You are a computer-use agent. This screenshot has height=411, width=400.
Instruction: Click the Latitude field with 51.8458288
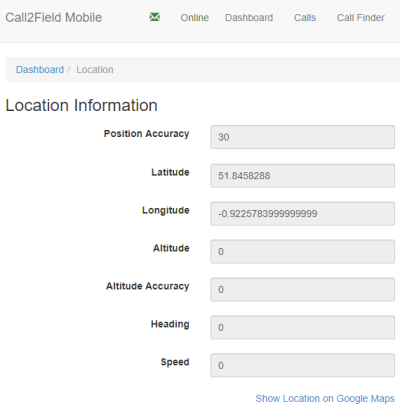pos(303,176)
